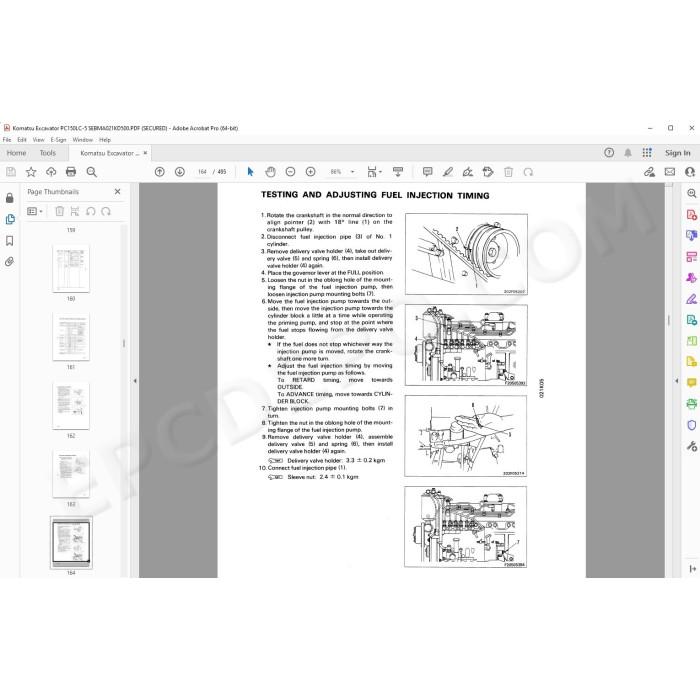Select page 161 thumbnail
This screenshot has width=700, height=700.
[71, 337]
